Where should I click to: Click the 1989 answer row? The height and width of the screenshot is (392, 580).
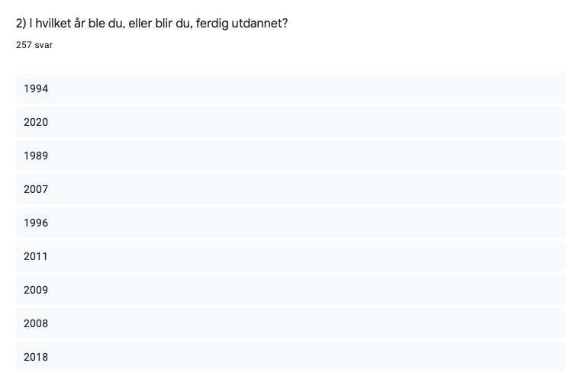(290, 156)
